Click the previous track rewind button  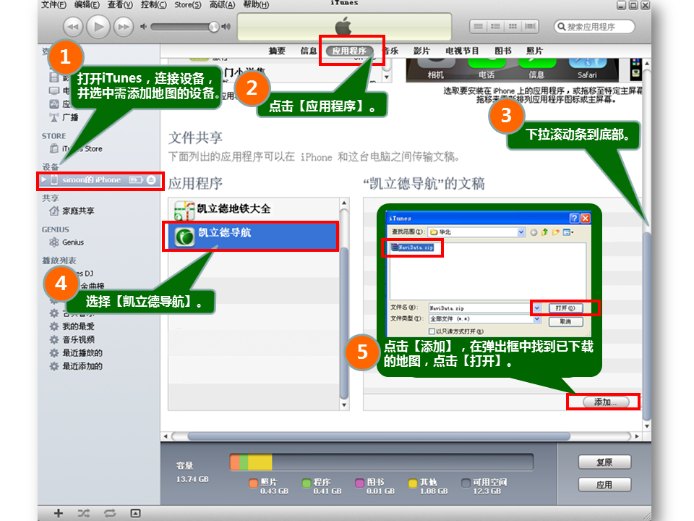(x=73, y=27)
